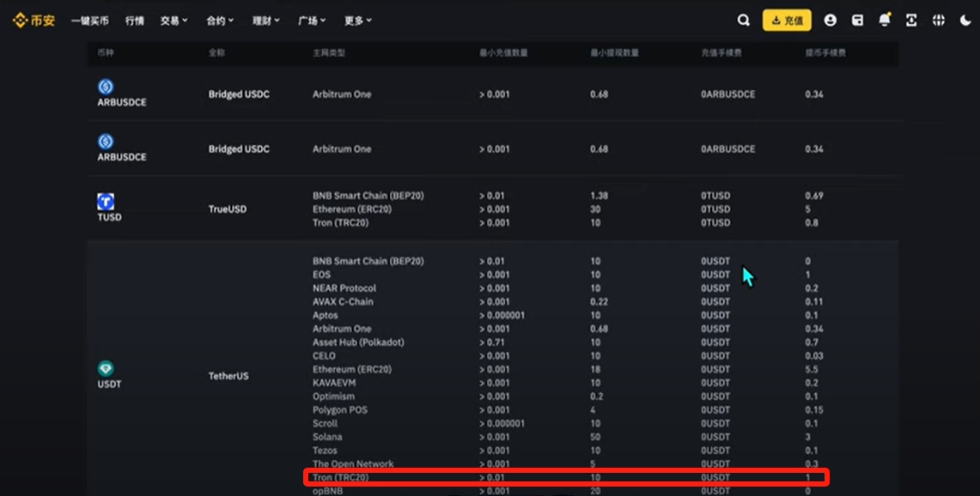Expand the 更多 dropdown menu
Viewport: 980px width, 496px height.
[x=358, y=21]
